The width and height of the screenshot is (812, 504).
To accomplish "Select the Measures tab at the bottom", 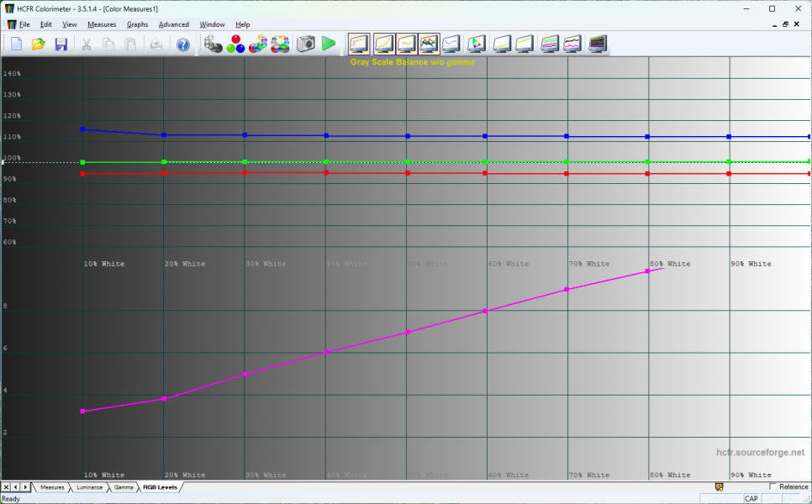I will 52,487.
